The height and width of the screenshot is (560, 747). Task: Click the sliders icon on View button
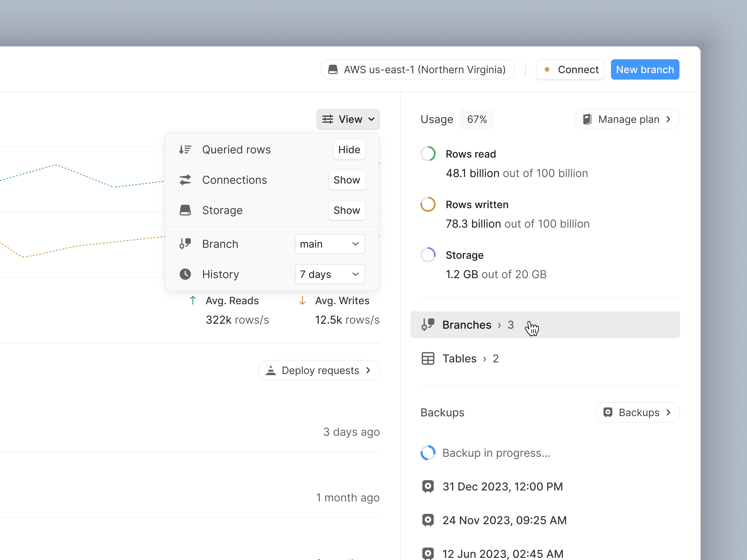pyautogui.click(x=328, y=119)
